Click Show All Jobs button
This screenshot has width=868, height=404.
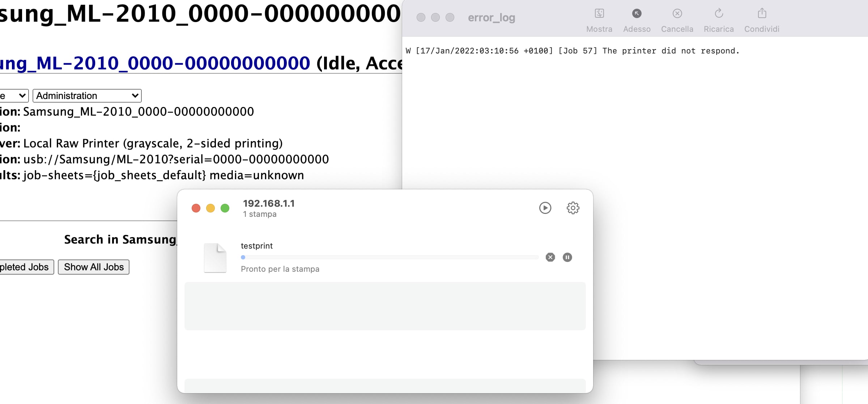(94, 267)
